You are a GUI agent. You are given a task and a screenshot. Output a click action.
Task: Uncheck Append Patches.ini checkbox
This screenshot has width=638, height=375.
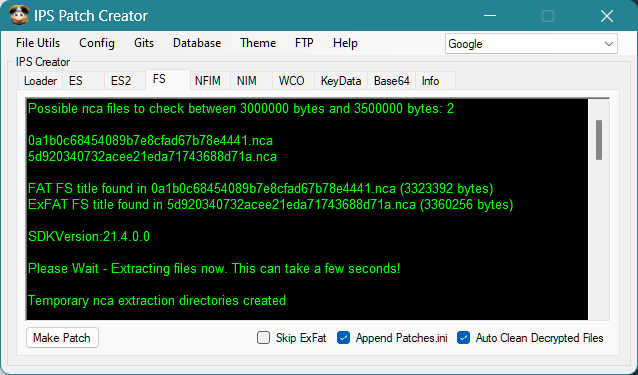pos(343,338)
